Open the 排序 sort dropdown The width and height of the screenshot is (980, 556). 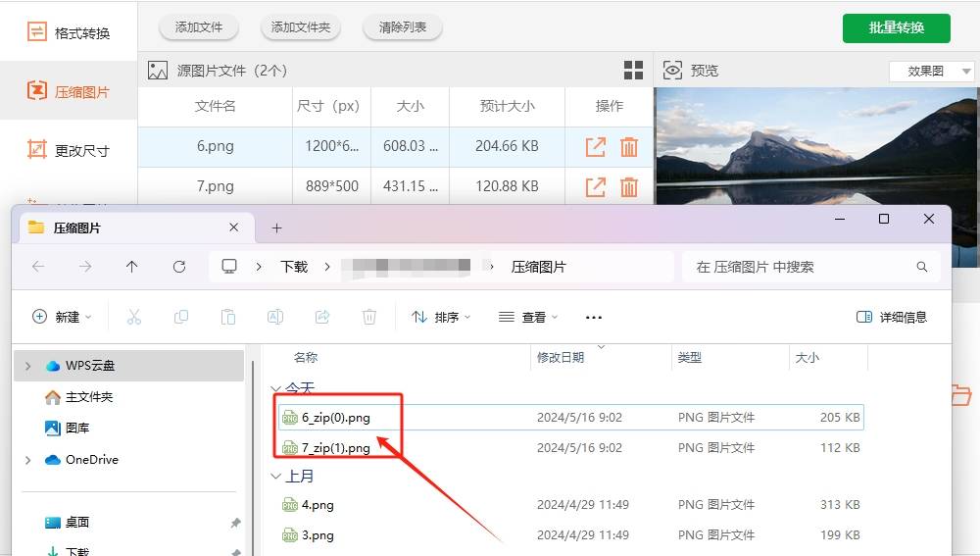pos(441,317)
